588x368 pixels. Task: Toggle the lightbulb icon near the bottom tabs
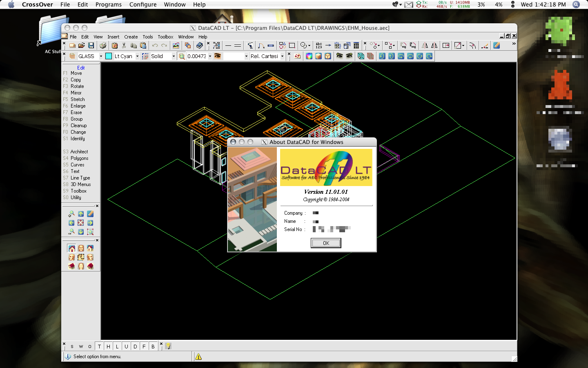pos(169,346)
